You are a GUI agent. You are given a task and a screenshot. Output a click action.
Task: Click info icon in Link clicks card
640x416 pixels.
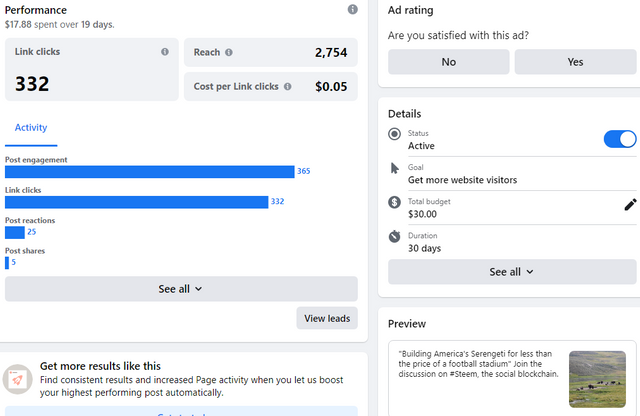pyautogui.click(x=165, y=52)
